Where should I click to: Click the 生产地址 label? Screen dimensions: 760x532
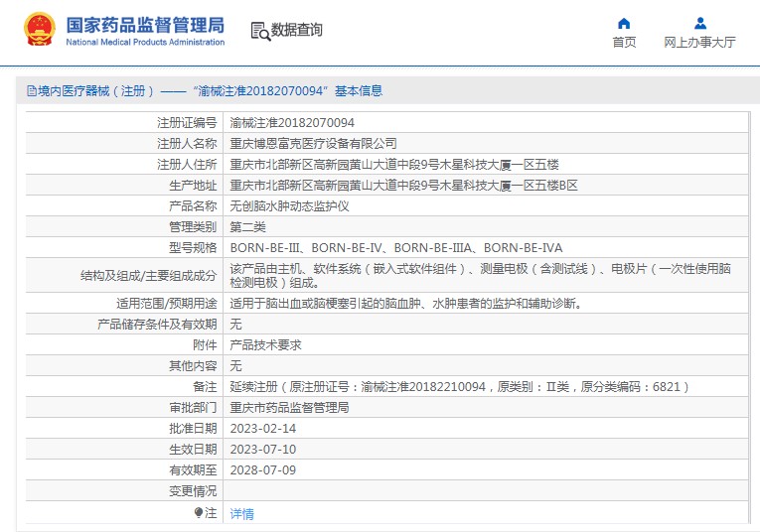(193, 185)
